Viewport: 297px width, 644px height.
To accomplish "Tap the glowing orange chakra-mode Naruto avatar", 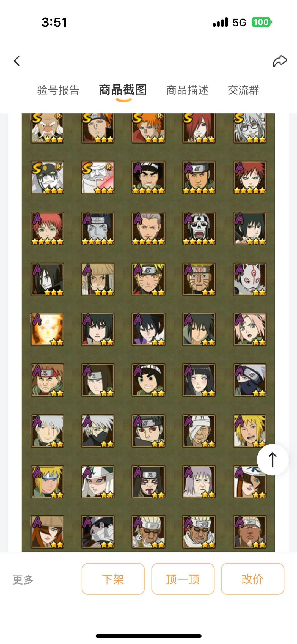I will [x=47, y=329].
